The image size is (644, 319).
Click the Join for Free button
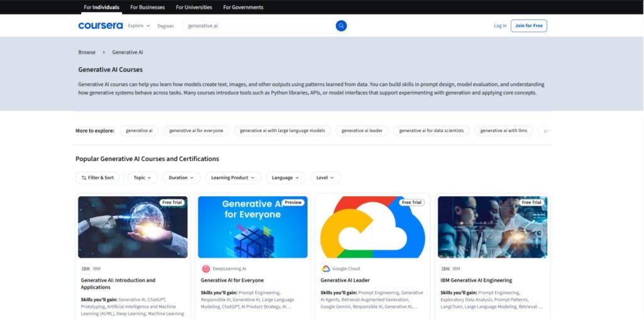[528, 26]
